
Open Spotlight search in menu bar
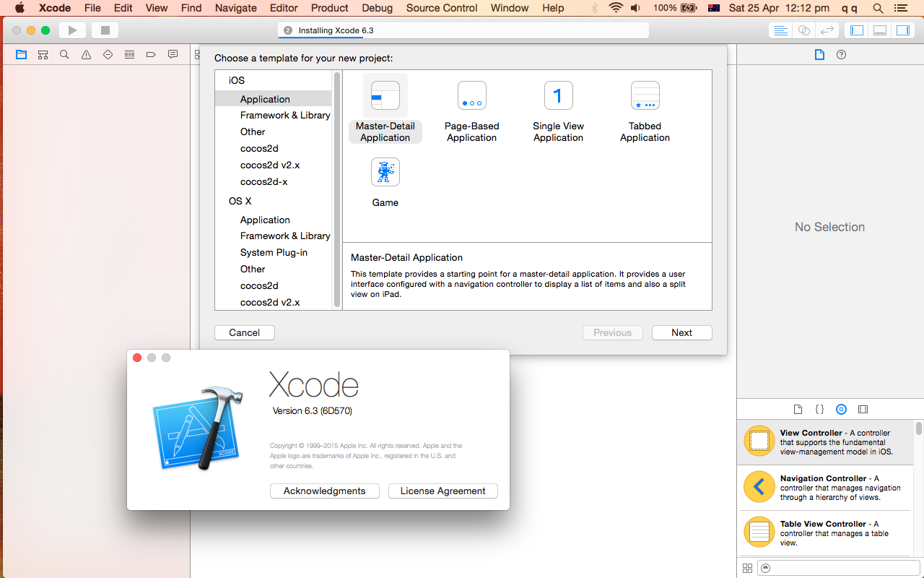point(878,8)
